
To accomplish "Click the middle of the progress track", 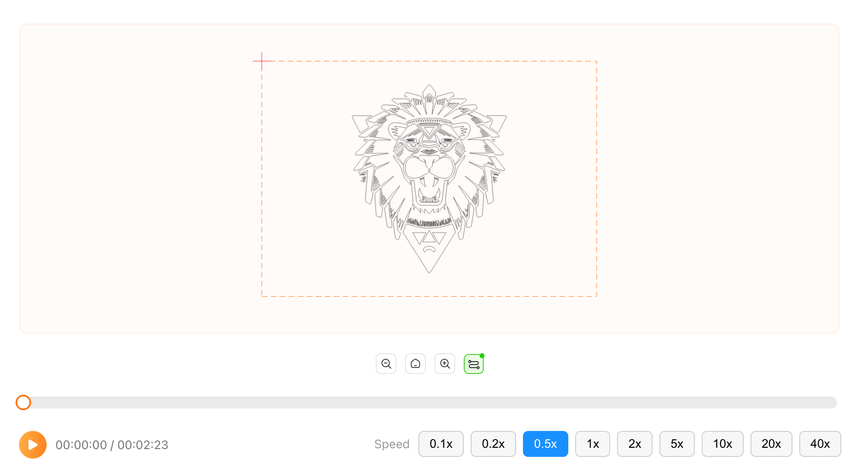I will coord(429,402).
